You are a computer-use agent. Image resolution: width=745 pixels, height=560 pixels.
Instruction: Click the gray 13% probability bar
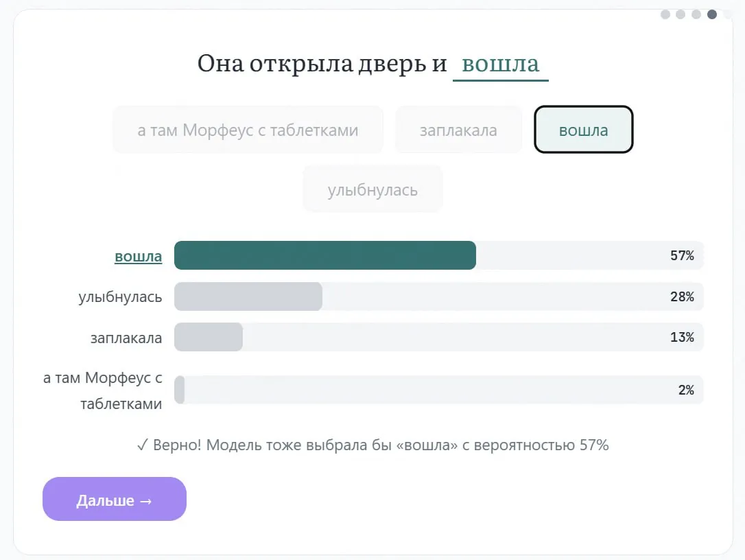[x=208, y=337]
